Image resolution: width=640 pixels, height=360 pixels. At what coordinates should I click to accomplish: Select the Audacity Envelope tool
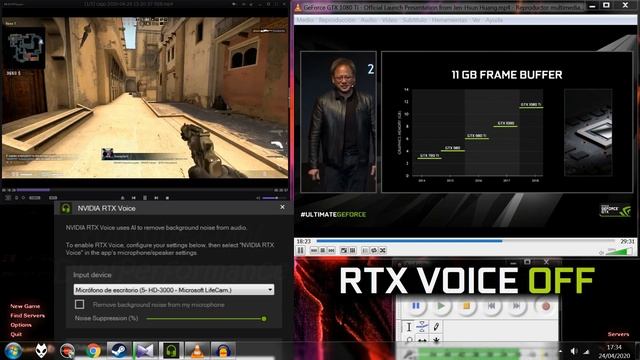pyautogui.click(x=422, y=327)
